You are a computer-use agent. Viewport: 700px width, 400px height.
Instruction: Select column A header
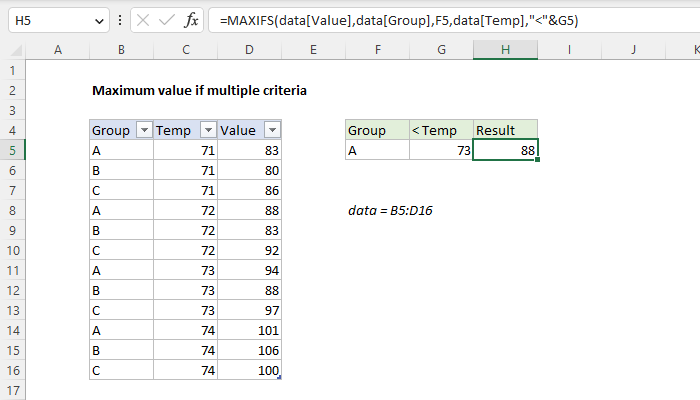tap(58, 50)
